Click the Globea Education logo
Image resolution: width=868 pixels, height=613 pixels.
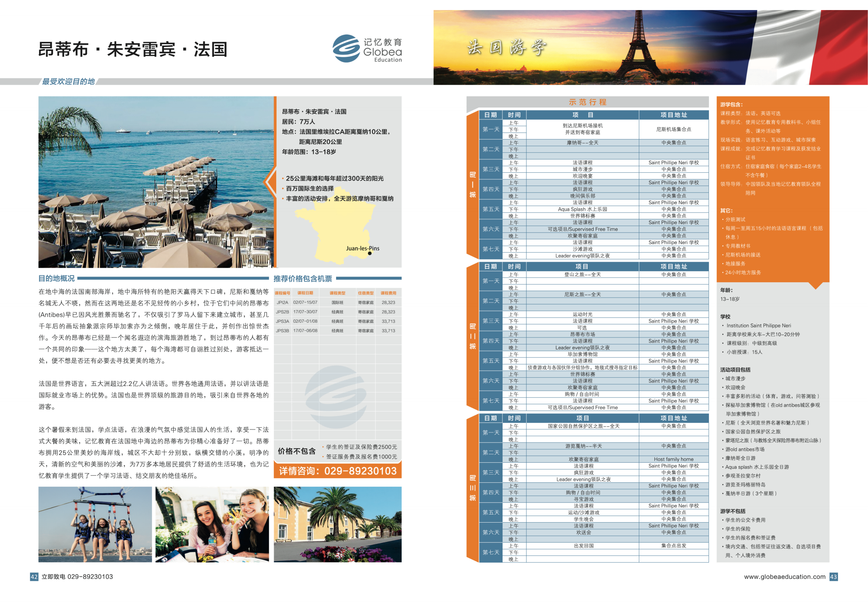coord(367,49)
